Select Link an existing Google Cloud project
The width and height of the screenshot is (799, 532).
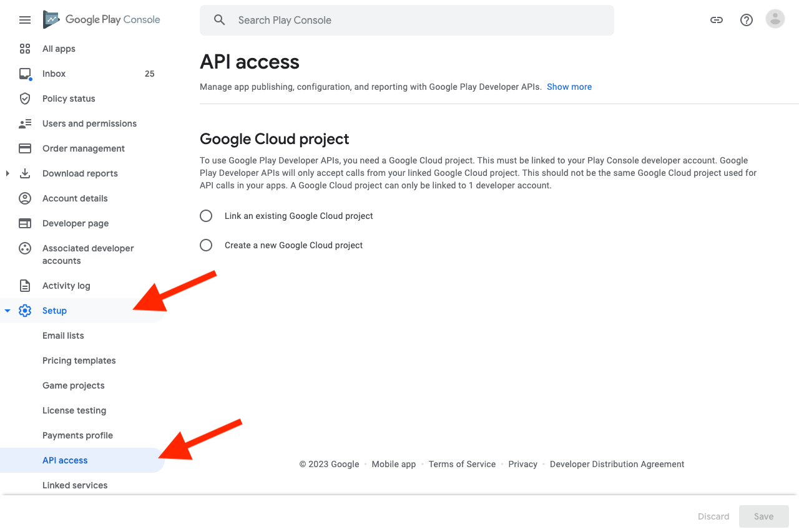(x=206, y=216)
